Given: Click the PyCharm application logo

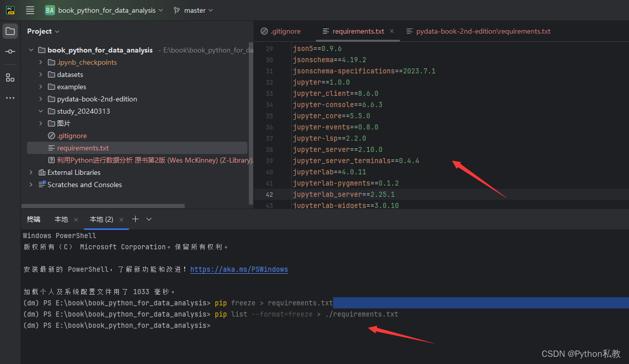Looking at the screenshot, I should 10,10.
